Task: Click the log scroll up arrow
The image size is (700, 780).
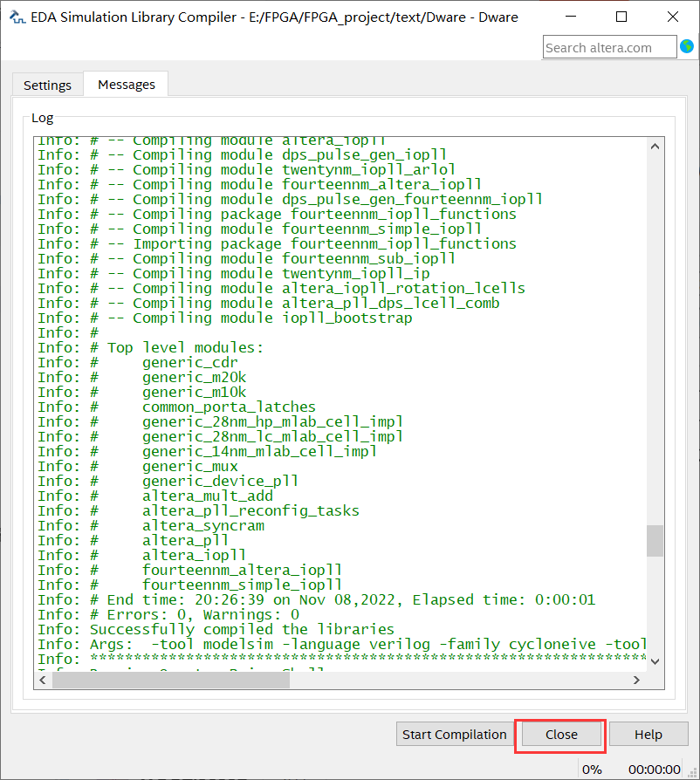Action: click(x=655, y=147)
